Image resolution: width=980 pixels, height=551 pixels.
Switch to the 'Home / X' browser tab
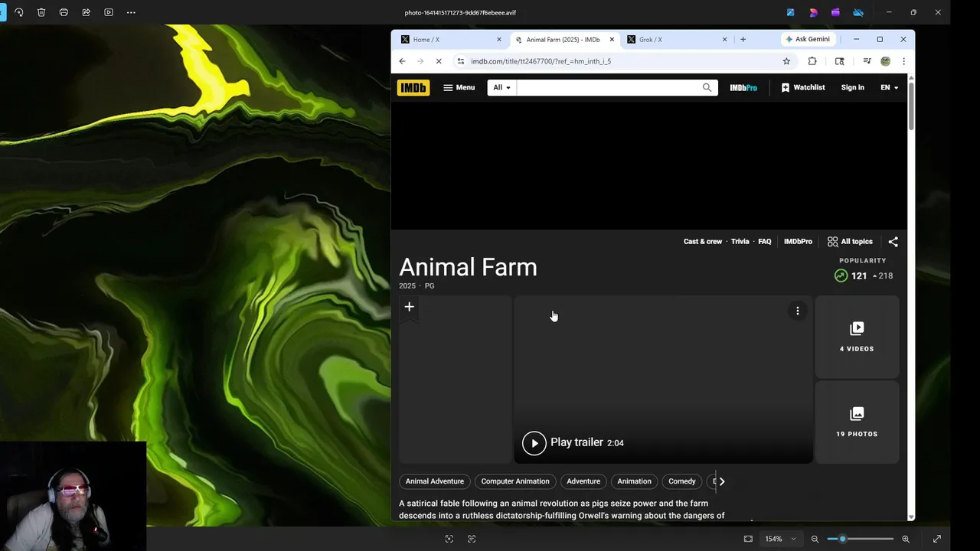[x=452, y=39]
